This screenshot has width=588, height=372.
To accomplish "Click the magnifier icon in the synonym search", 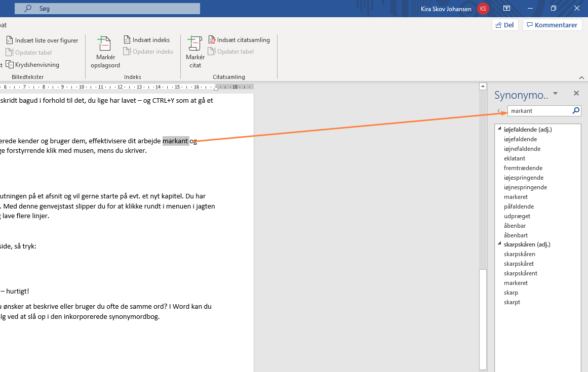I will (x=576, y=111).
